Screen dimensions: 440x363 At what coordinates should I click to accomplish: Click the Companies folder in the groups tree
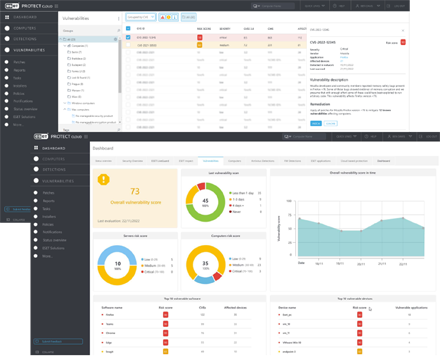78,46
